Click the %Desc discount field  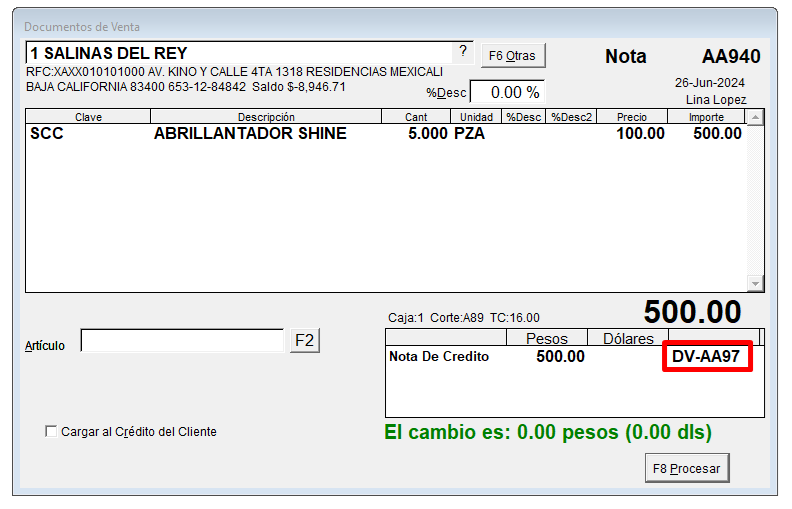507,92
